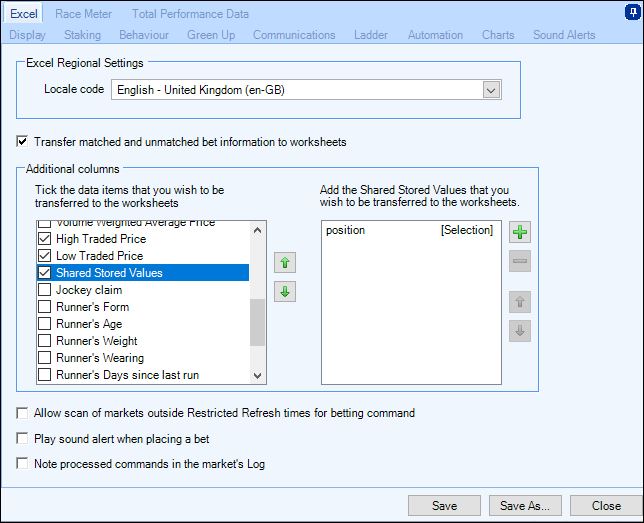
Task: Click the green plus add stored value icon
Action: click(520, 233)
